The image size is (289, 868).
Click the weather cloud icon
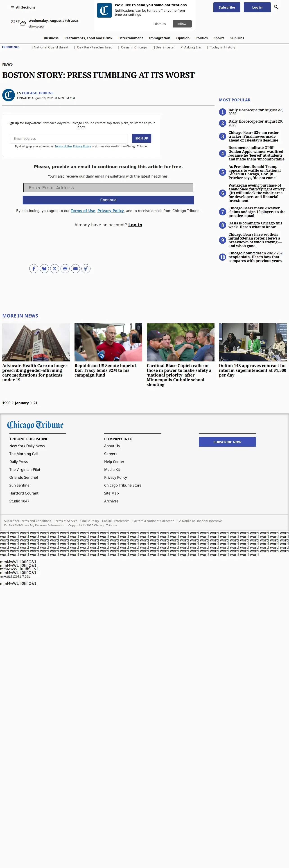point(23,23)
